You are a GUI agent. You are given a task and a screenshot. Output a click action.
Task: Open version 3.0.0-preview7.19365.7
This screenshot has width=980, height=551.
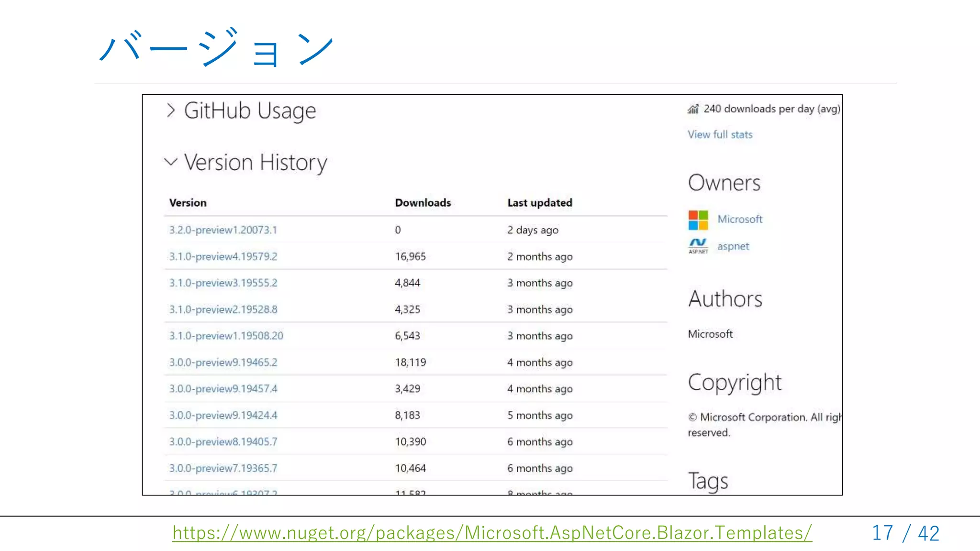pos(223,468)
